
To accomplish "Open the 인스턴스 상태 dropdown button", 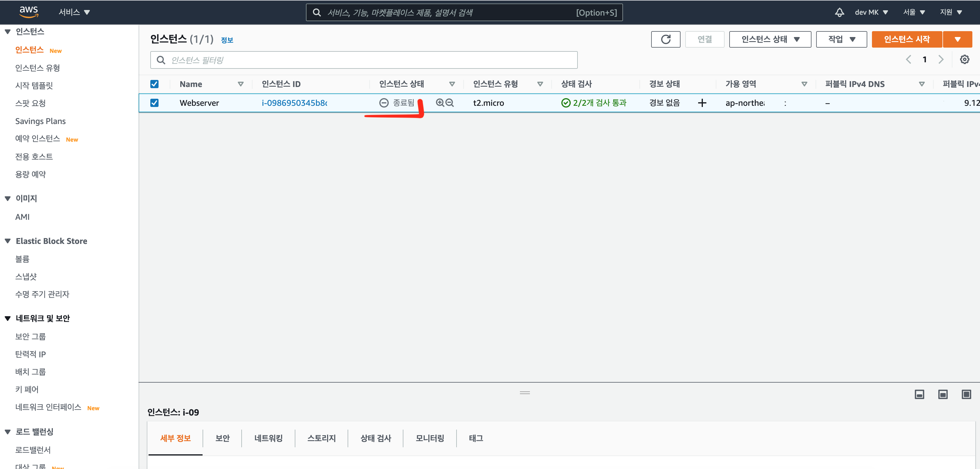I will pos(770,39).
